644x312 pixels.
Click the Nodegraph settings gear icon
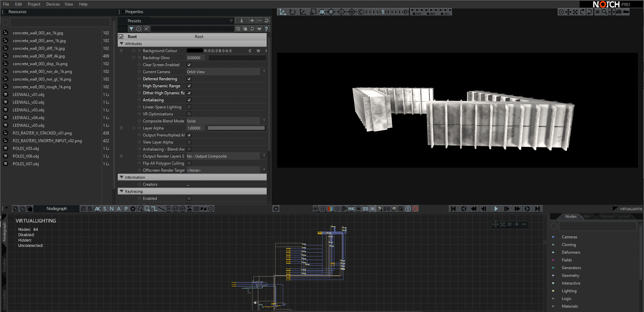click(276, 209)
